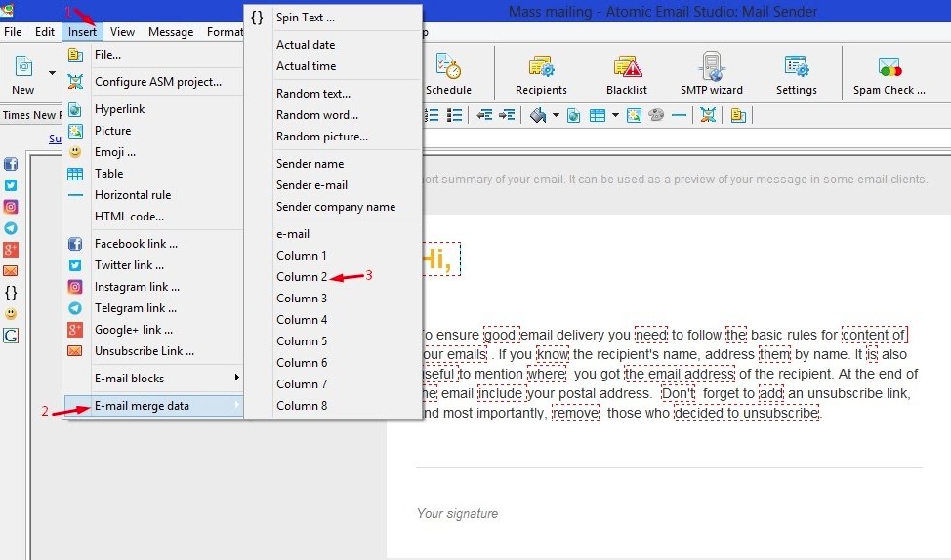
Task: Decrease paragraph indent
Action: coord(484,115)
